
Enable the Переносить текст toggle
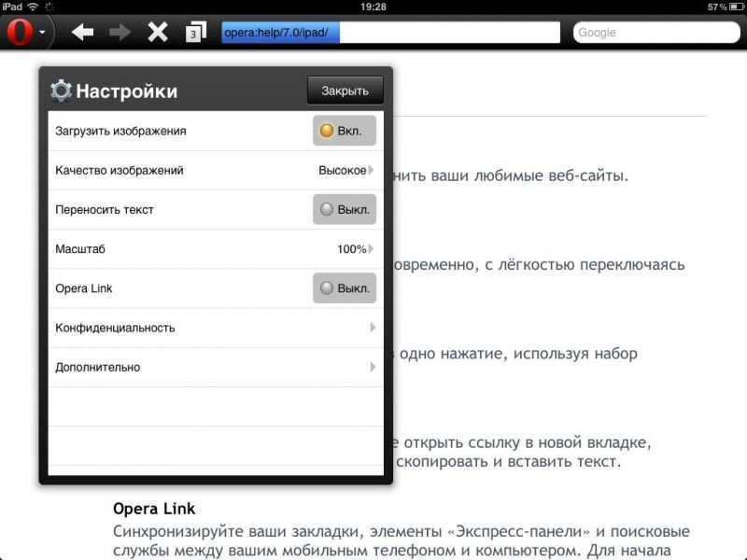pos(344,210)
